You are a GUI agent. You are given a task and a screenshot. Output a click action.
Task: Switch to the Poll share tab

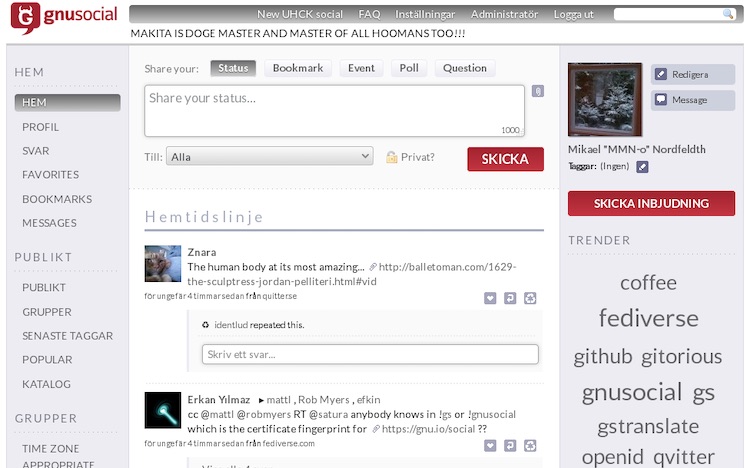409,68
